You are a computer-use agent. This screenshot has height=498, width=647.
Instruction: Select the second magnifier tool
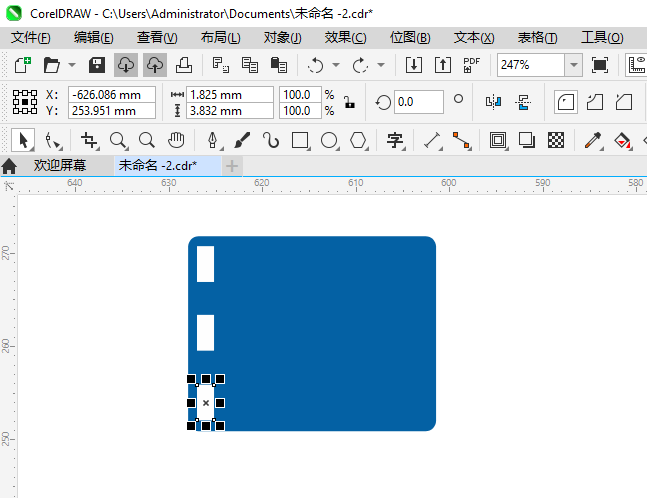pyautogui.click(x=146, y=140)
